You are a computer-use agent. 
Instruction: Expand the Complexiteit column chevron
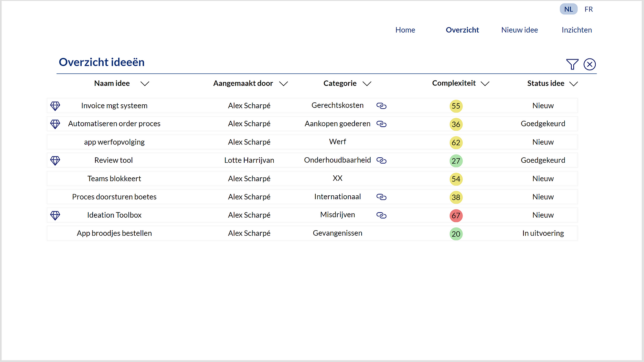[485, 84]
